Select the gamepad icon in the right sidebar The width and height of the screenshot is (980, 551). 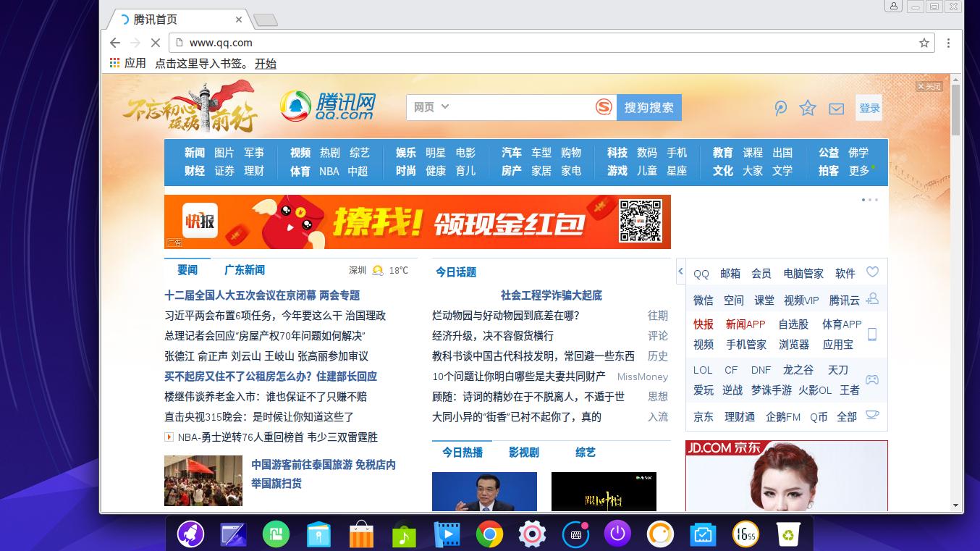pos(873,379)
